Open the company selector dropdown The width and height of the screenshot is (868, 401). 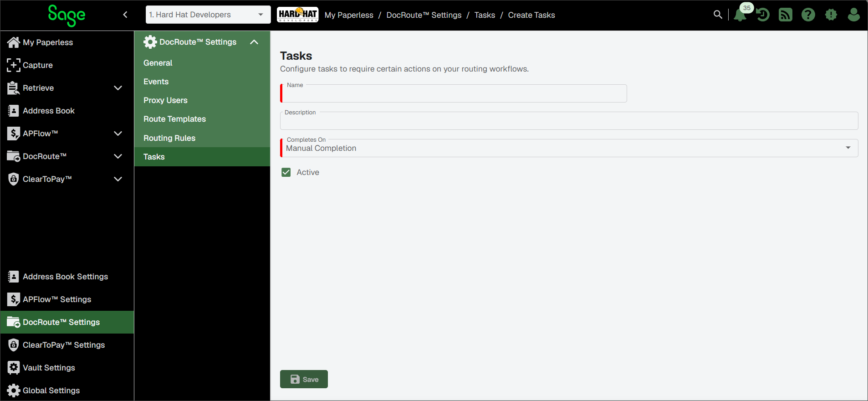point(208,15)
